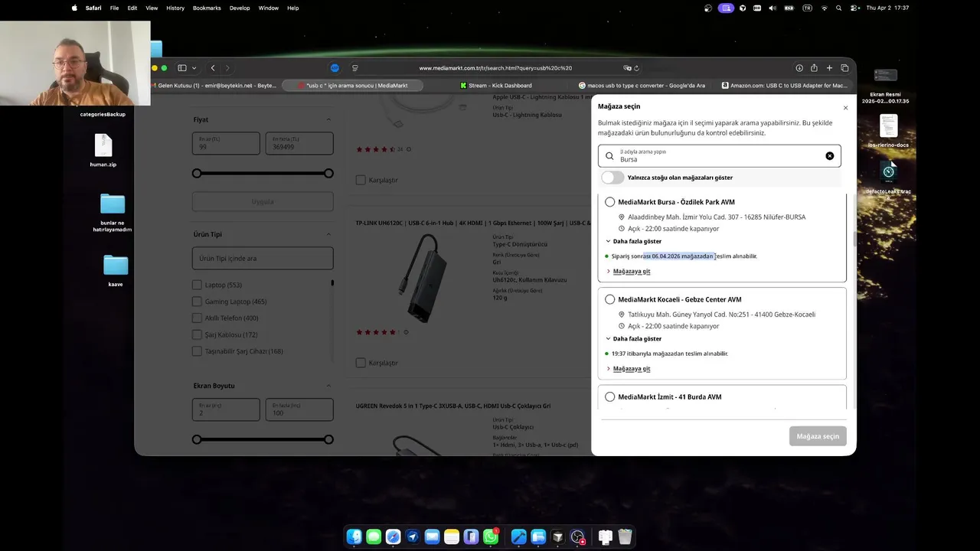Open Xcode from the Dock
This screenshot has width=980, height=551.
[x=519, y=537]
